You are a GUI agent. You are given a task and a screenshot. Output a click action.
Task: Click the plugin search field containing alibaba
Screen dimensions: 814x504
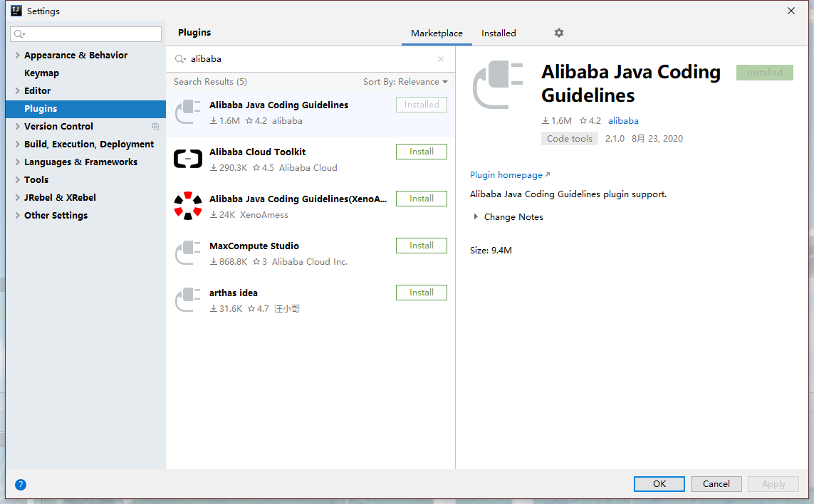(310, 59)
